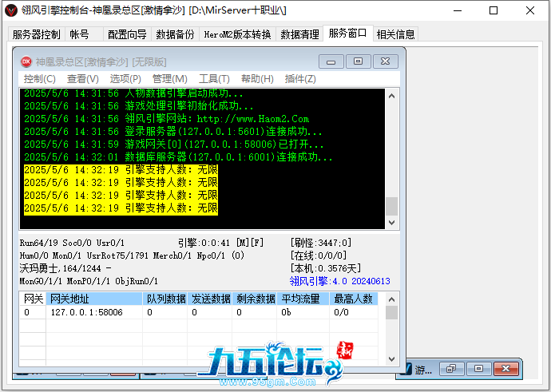Screen dimensions: 551x392
Task: Open the 管理(M) menu
Action: click(170, 79)
